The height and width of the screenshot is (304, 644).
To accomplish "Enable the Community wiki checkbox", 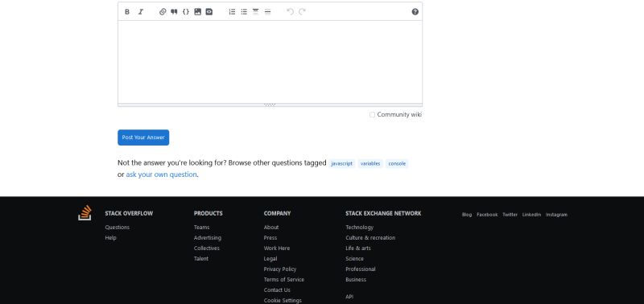I will tap(372, 115).
